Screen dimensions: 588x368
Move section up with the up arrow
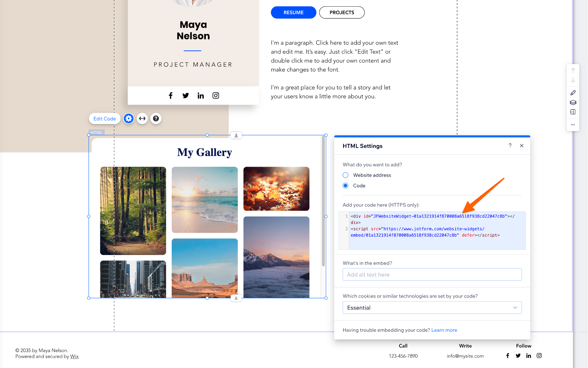click(x=573, y=70)
